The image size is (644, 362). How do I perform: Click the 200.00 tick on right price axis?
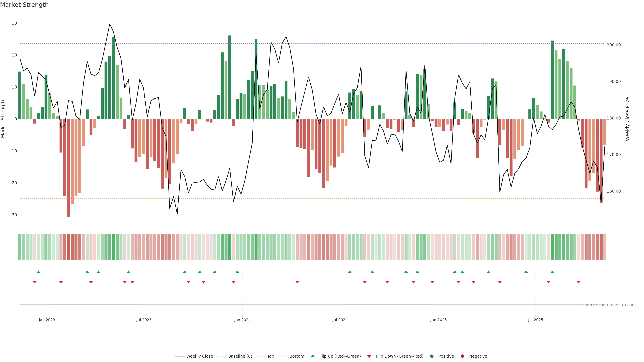[613, 45]
